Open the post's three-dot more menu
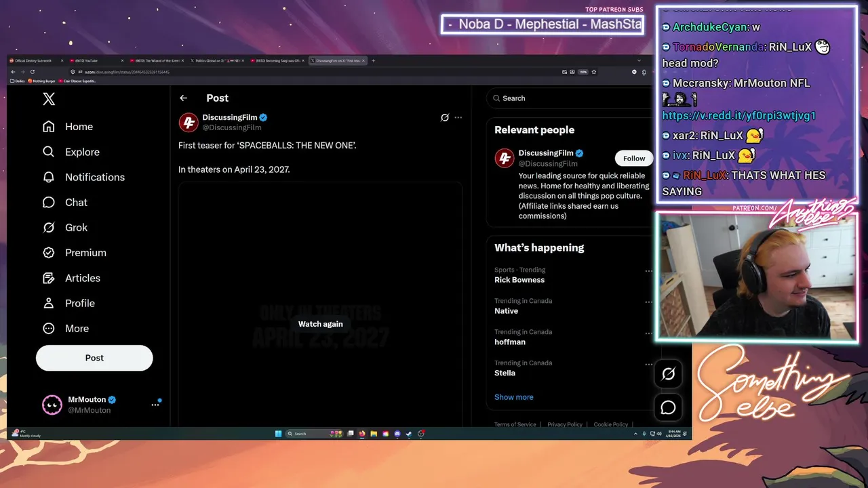This screenshot has width=868, height=488. 458,117
